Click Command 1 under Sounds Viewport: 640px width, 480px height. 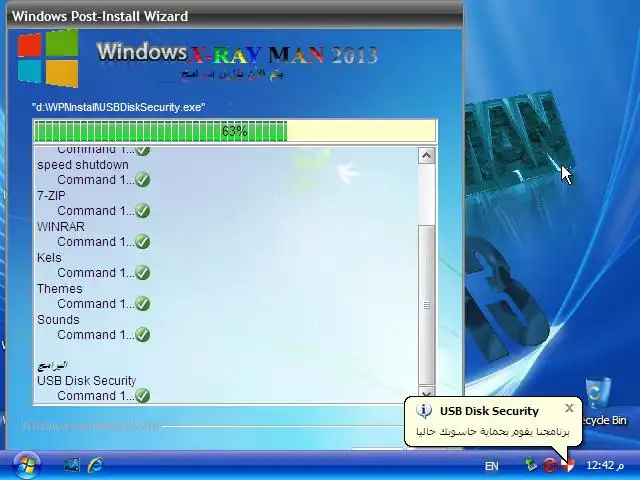click(x=96, y=335)
